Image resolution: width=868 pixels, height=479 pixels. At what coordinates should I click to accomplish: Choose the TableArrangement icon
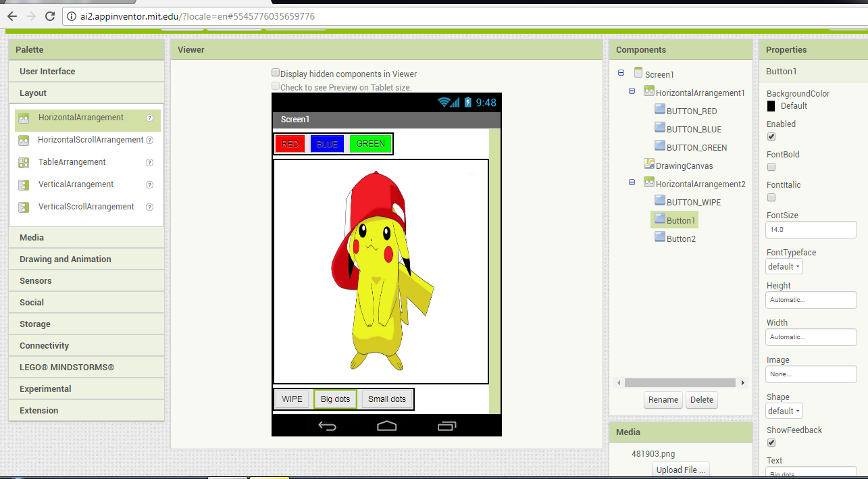pyautogui.click(x=24, y=162)
